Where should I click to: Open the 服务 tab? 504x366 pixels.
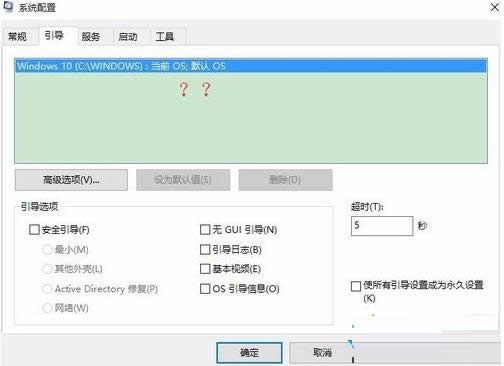(91, 36)
